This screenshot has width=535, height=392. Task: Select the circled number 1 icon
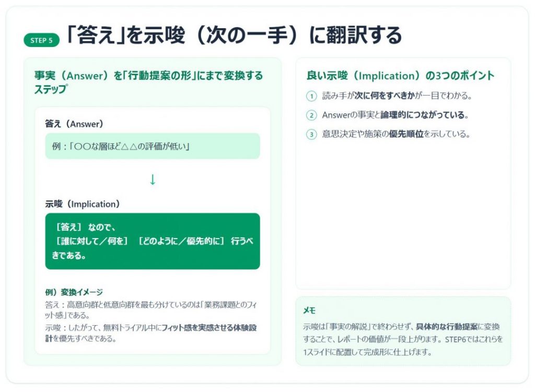[x=311, y=96]
